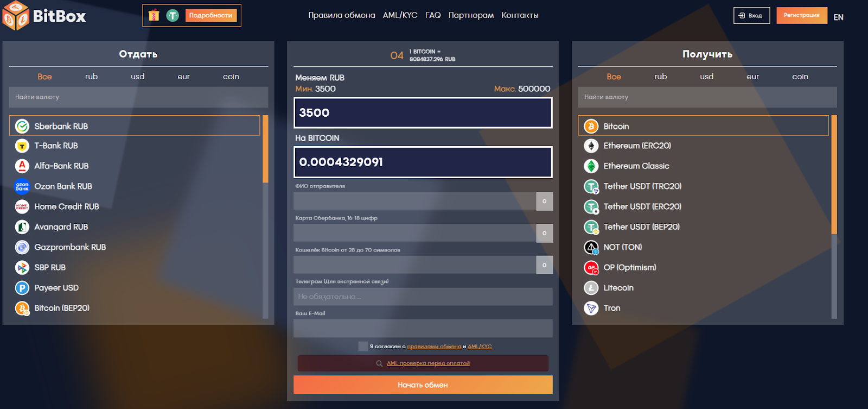Select the Tether USDT (TRC20) icon
The height and width of the screenshot is (409, 868).
[x=591, y=186]
